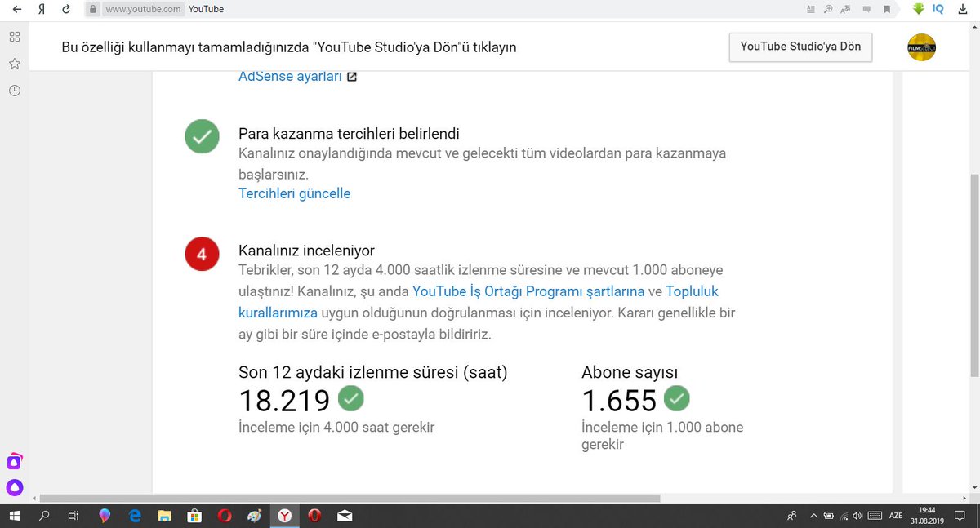Click the YouTube Studio'ya Dön button

800,47
